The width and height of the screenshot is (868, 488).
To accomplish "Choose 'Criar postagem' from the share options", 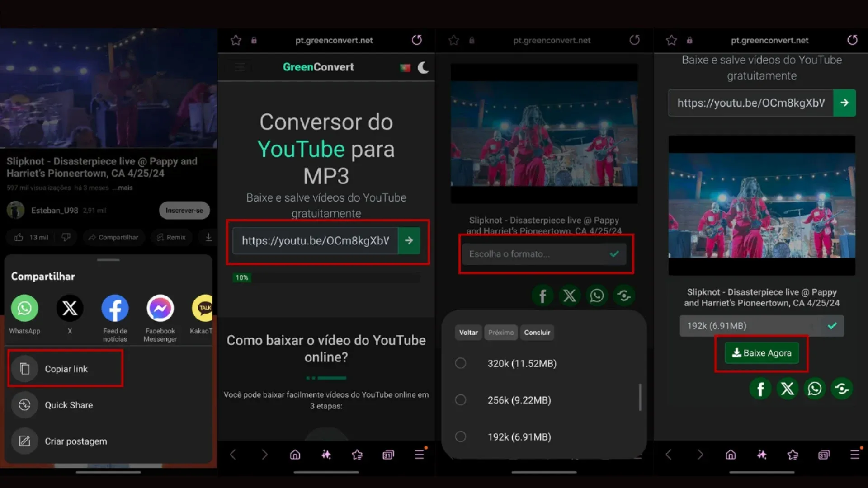I will pyautogui.click(x=75, y=441).
